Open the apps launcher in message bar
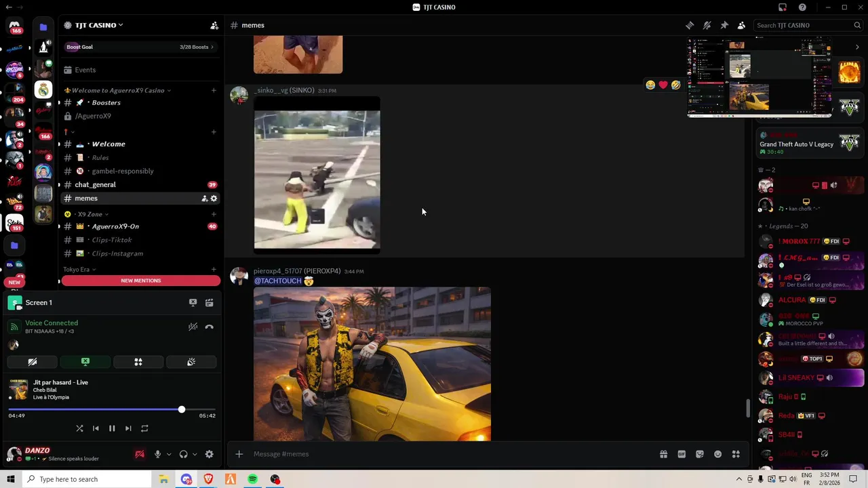 pos(736,454)
